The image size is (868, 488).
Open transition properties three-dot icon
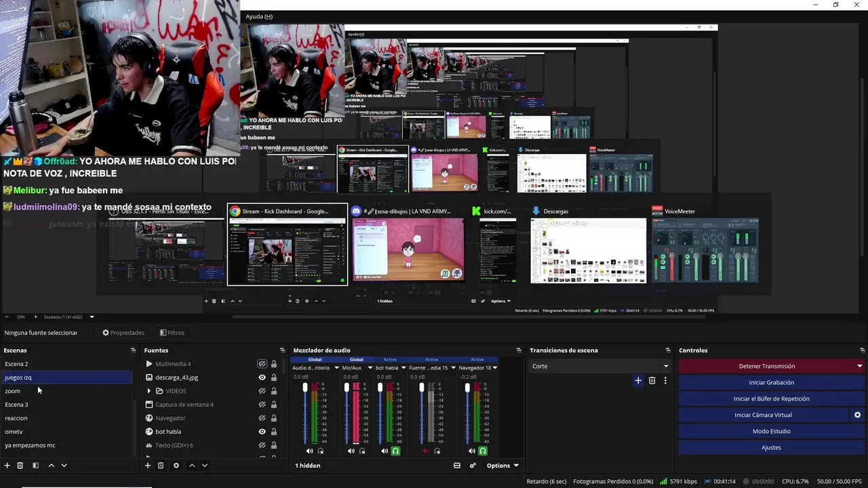click(665, 381)
